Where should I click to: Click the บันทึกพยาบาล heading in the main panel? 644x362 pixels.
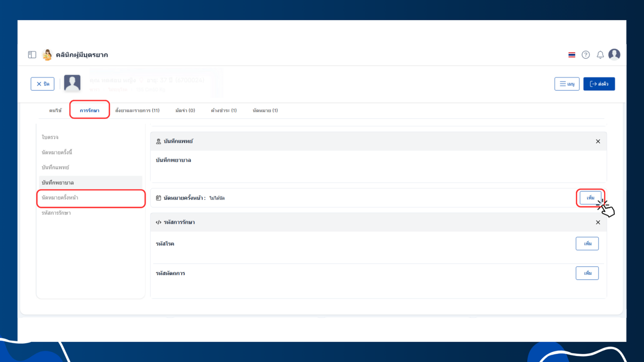(173, 160)
